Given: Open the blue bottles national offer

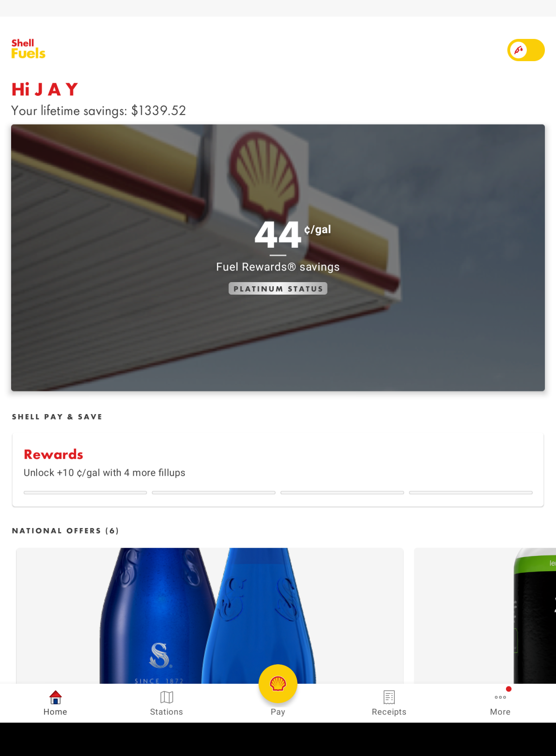Looking at the screenshot, I should pyautogui.click(x=210, y=616).
